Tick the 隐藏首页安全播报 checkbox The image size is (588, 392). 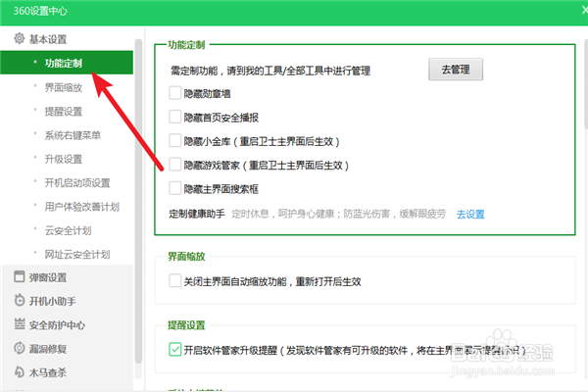[x=175, y=117]
